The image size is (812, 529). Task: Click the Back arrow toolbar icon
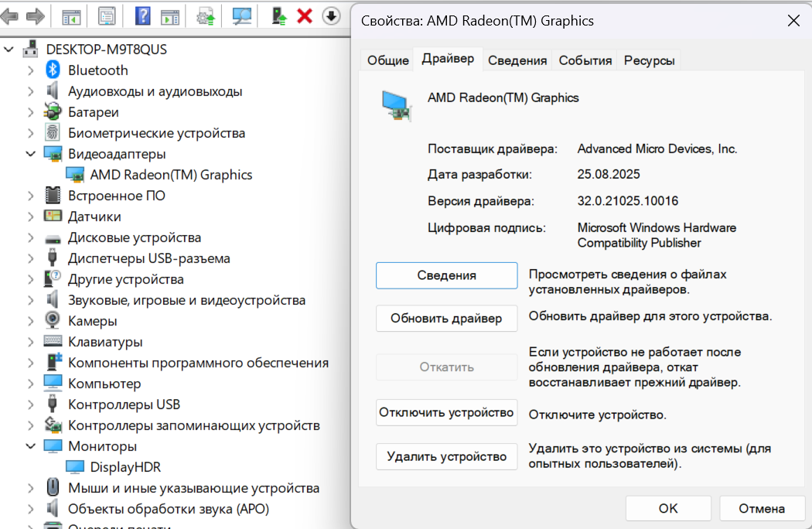[x=9, y=16]
